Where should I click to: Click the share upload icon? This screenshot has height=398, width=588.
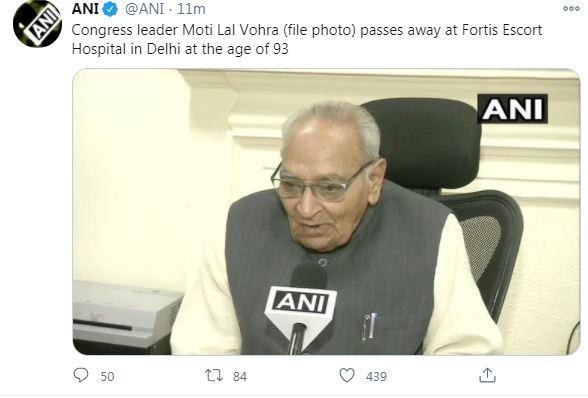(x=487, y=375)
